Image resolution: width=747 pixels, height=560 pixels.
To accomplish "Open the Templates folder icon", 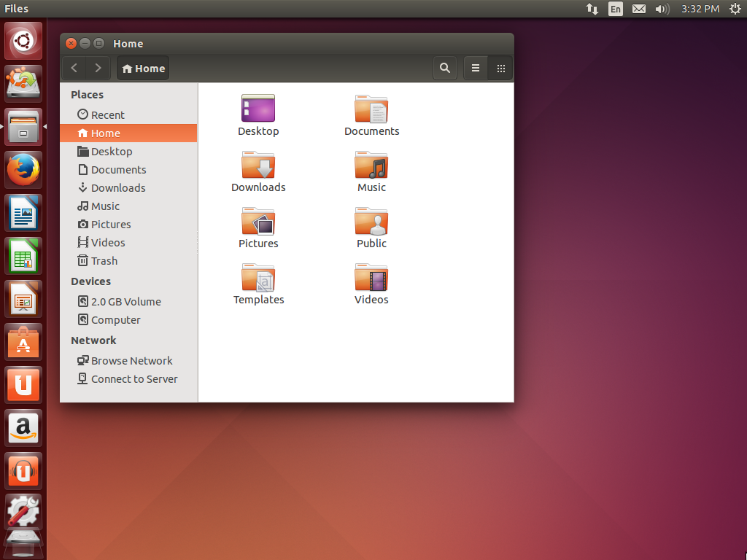I will (258, 277).
